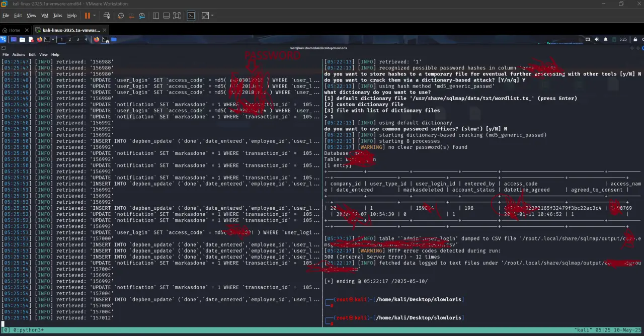
Task: Open VMware File menu
Action: [x=6, y=16]
